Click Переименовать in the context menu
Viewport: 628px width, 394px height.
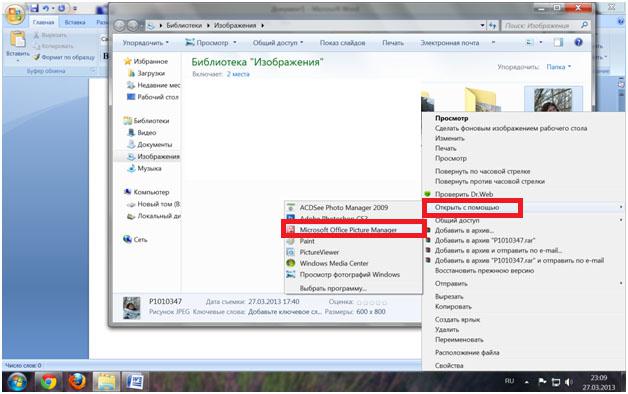pos(459,340)
